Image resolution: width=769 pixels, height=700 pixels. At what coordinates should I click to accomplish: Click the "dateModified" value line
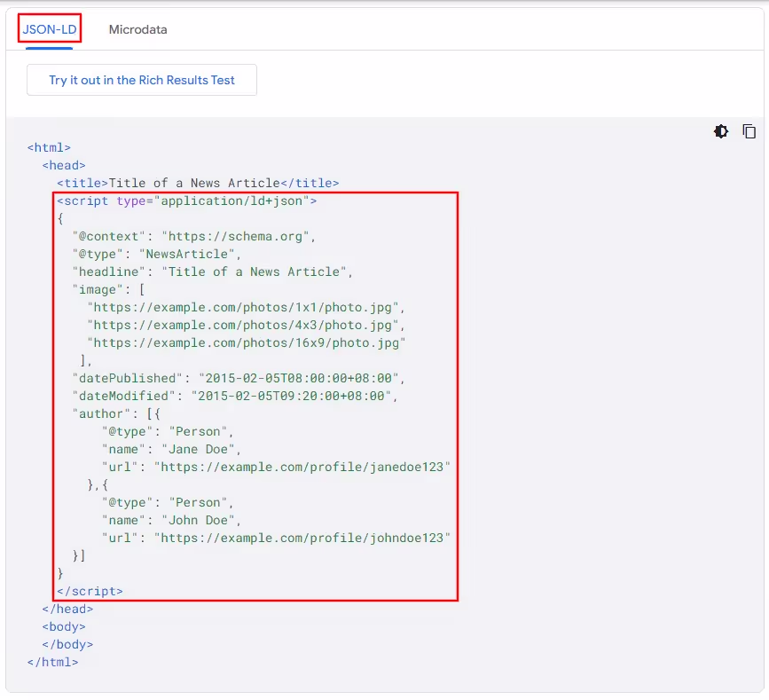235,396
